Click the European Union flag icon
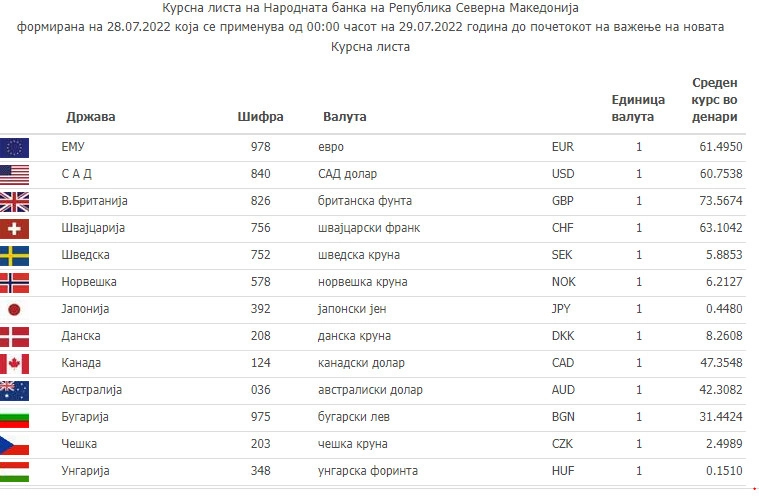 point(15,147)
